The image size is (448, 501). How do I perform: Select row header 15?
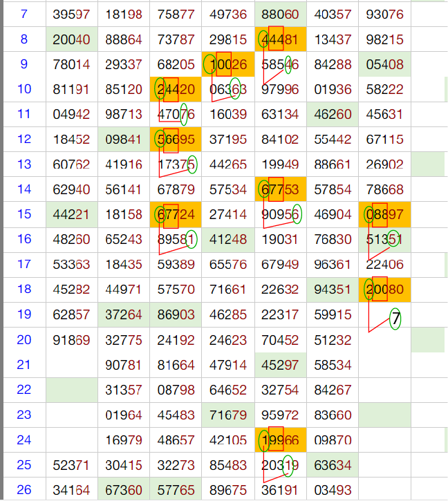(x=24, y=214)
